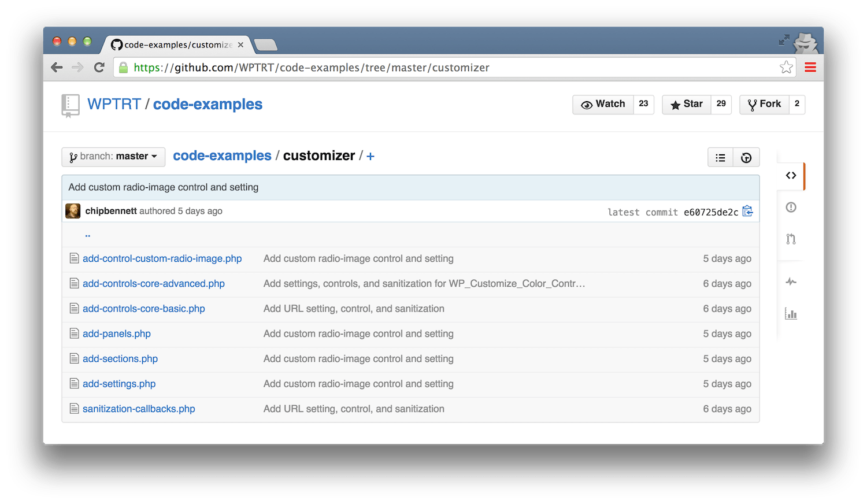Image resolution: width=867 pixels, height=504 pixels.
Task: Open the Code sidebar icon
Action: (x=791, y=176)
